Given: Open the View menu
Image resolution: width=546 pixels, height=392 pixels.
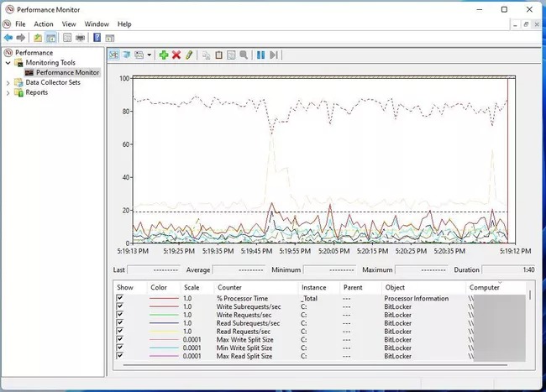Looking at the screenshot, I should pyautogui.click(x=69, y=24).
